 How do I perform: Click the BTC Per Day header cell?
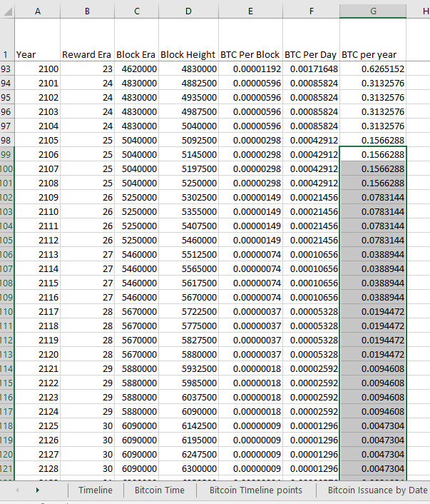coord(311,39)
